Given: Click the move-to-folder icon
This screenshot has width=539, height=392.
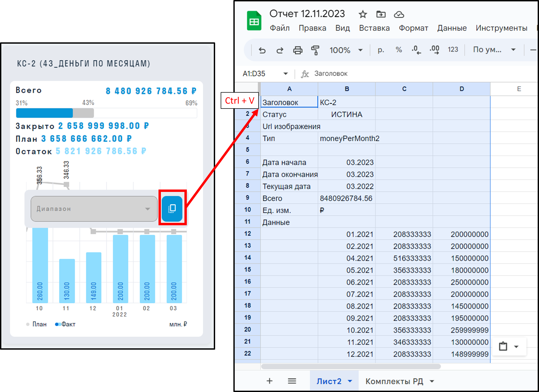Looking at the screenshot, I should (381, 14).
